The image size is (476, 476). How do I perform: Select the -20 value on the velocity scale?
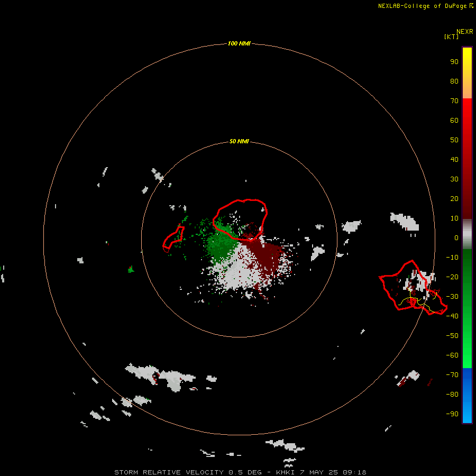pos(452,277)
